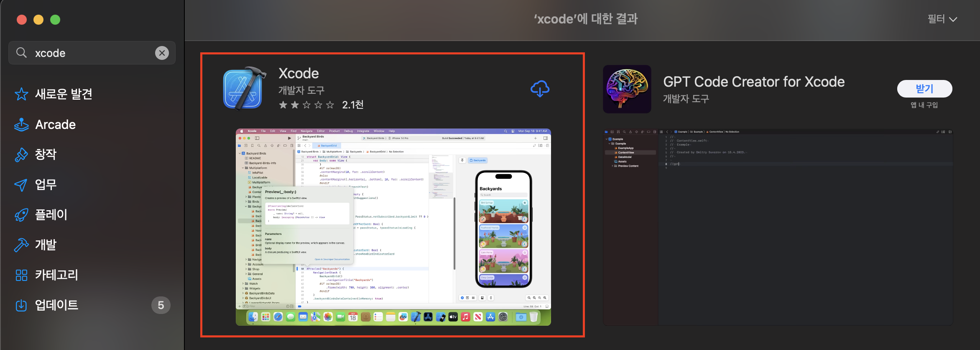The height and width of the screenshot is (350, 980).
Task: Click the download icon beside 업데이트
Action: pyautogui.click(x=21, y=305)
